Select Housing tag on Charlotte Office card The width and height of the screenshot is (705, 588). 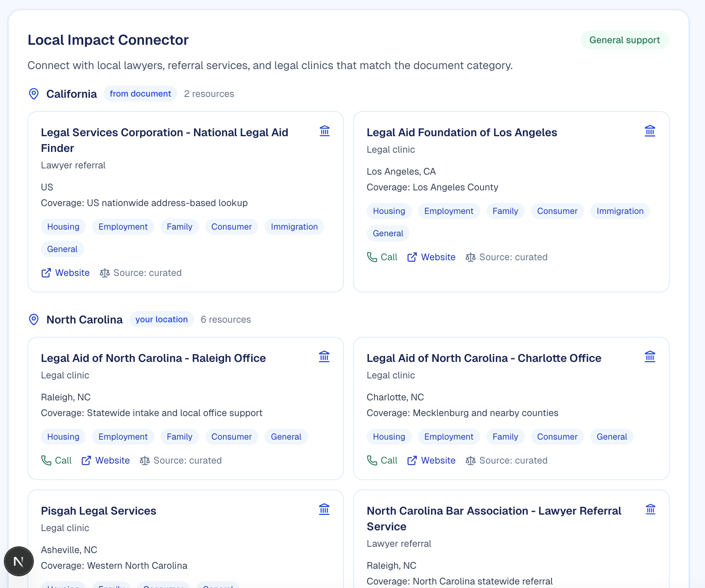pos(389,437)
